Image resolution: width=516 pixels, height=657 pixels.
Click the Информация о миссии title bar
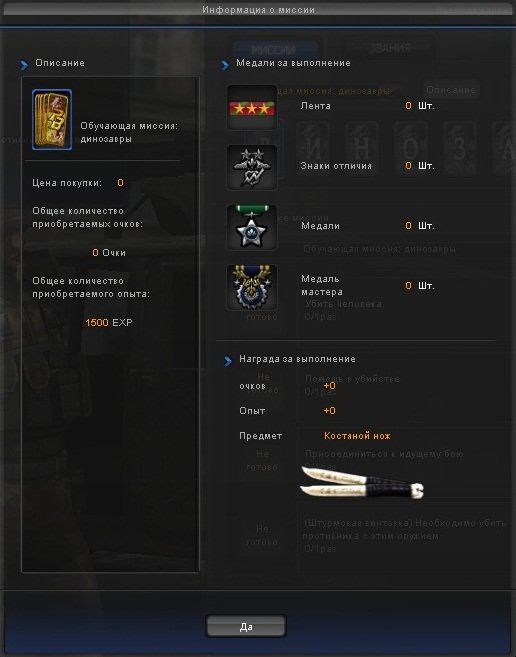click(258, 9)
